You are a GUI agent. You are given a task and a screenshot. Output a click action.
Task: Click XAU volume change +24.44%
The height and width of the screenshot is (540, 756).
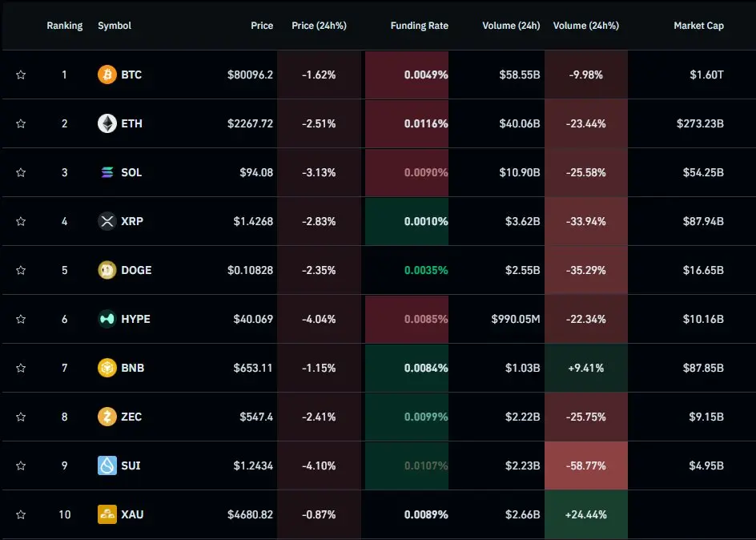click(x=585, y=514)
